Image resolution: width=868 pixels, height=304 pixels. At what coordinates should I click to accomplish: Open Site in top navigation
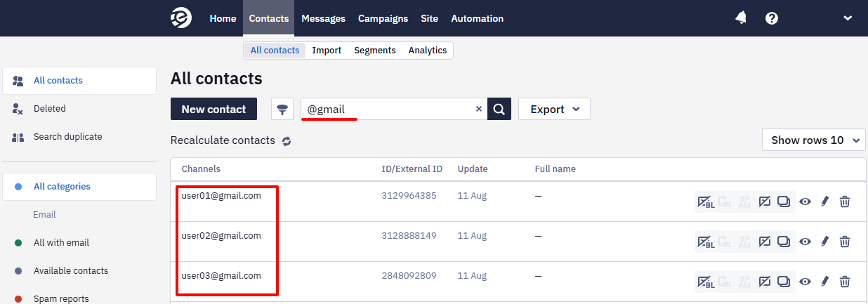coord(429,18)
